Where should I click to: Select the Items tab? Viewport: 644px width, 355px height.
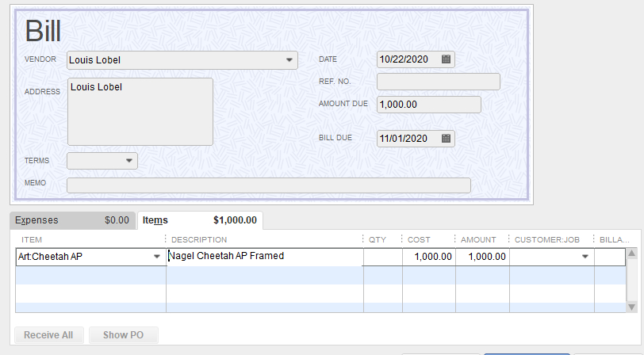200,220
